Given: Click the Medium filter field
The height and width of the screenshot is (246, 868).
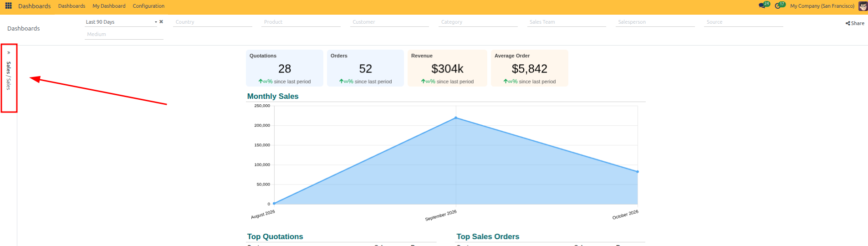Looking at the screenshot, I should (x=124, y=34).
